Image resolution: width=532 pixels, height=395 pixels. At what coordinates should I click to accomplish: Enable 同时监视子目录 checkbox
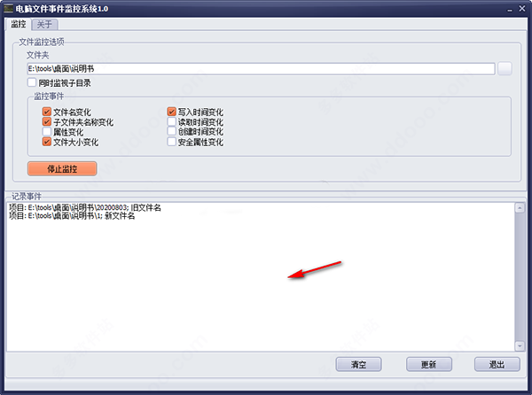[x=32, y=82]
